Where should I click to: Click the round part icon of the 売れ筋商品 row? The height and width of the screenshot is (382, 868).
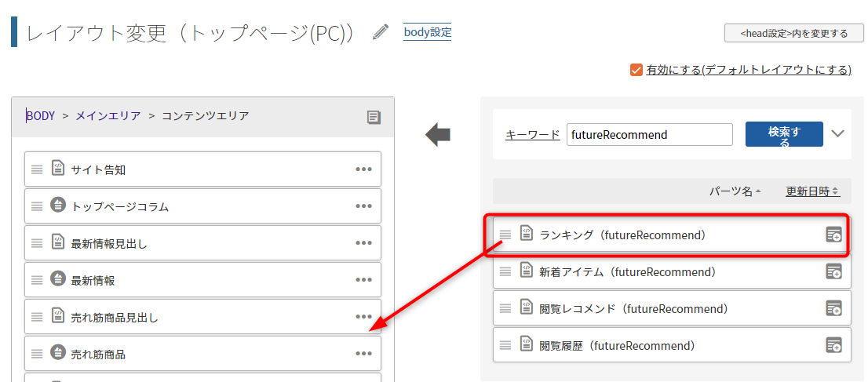[x=58, y=351]
